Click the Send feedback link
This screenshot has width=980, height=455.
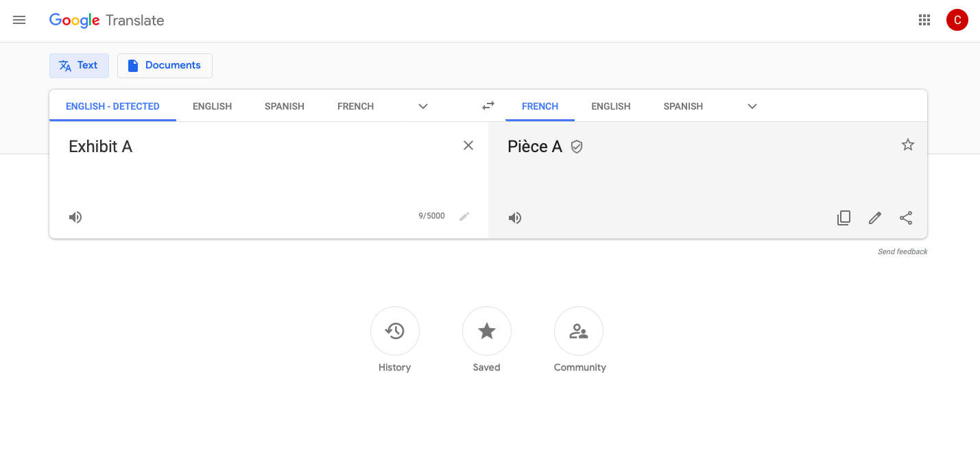pyautogui.click(x=903, y=251)
